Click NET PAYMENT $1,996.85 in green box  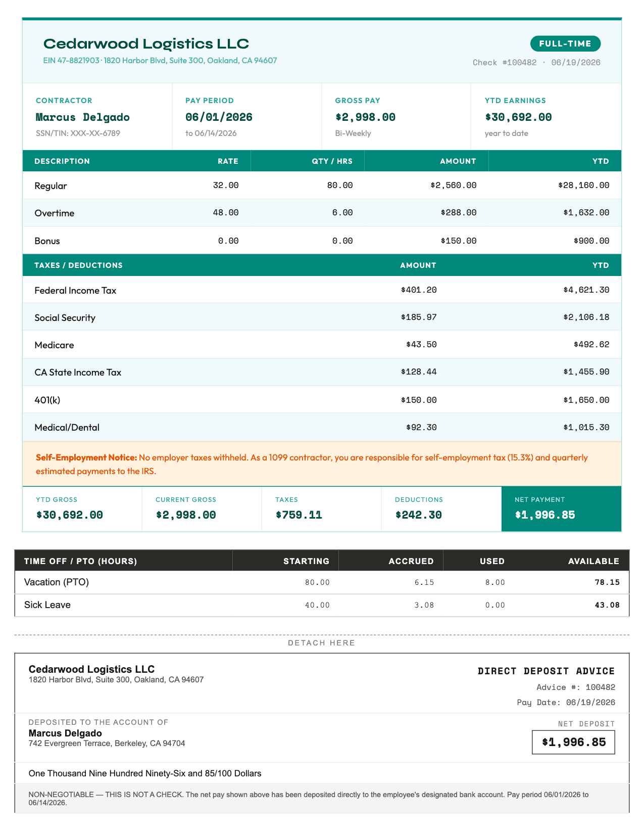(545, 515)
